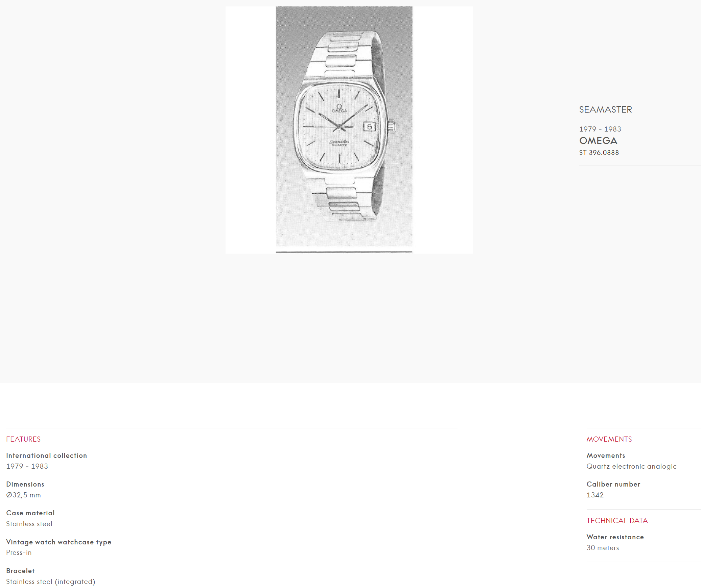The height and width of the screenshot is (588, 701).
Task: Click the Press-in watchcase type value
Action: tap(19, 552)
